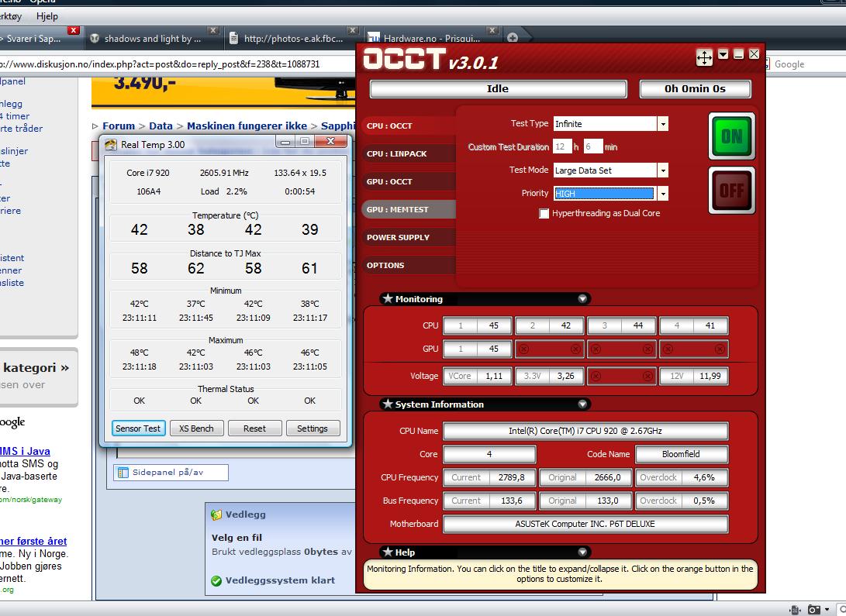
Task: Follow the Data breadcrumb link
Action: click(x=161, y=126)
